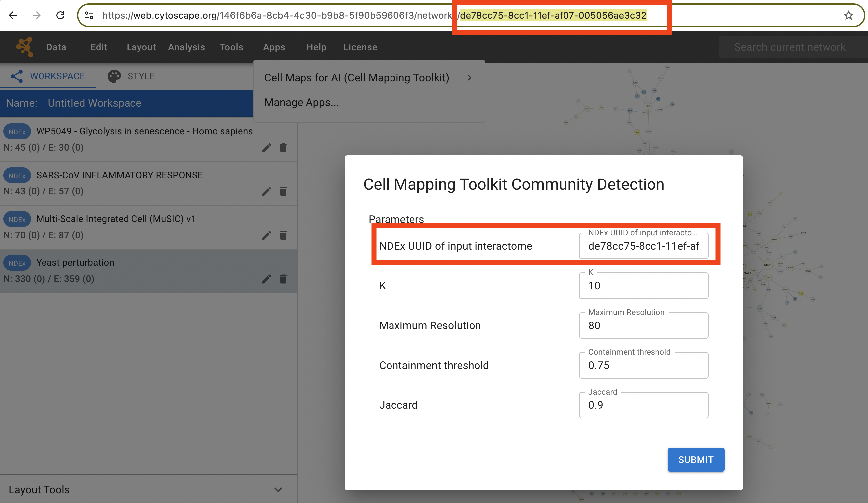Open the Tools menu
Image resolution: width=868 pixels, height=503 pixels.
[231, 47]
